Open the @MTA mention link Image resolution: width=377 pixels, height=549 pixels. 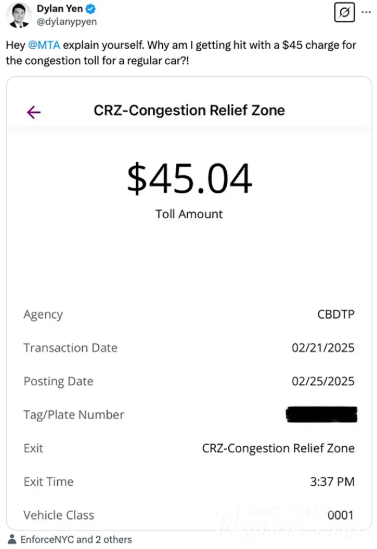pyautogui.click(x=44, y=45)
